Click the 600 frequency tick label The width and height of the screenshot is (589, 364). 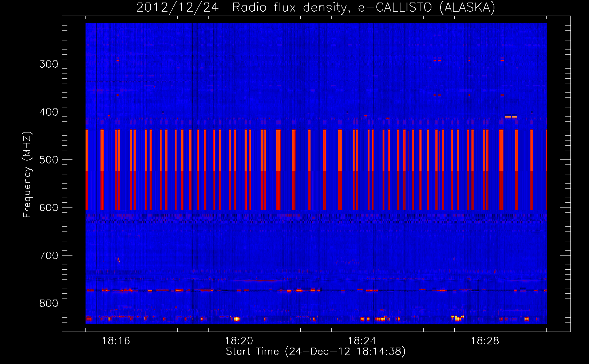(49, 207)
